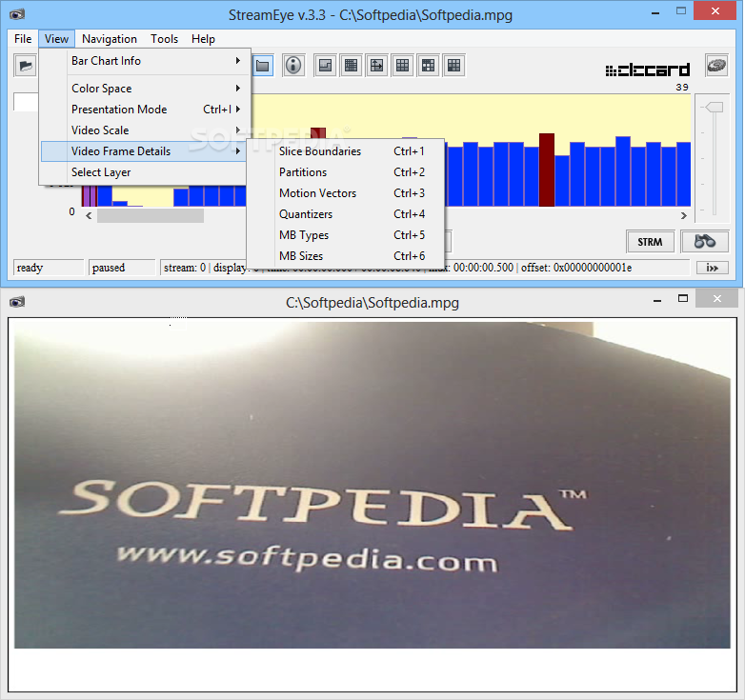Click the bar chart horizontal scrollbar thumb

coord(151,215)
